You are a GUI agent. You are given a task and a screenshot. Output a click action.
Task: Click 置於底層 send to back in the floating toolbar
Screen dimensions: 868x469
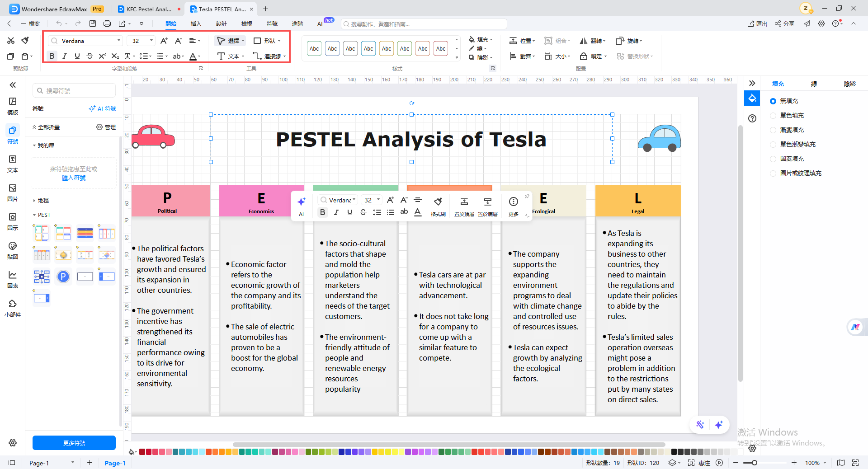point(488,206)
